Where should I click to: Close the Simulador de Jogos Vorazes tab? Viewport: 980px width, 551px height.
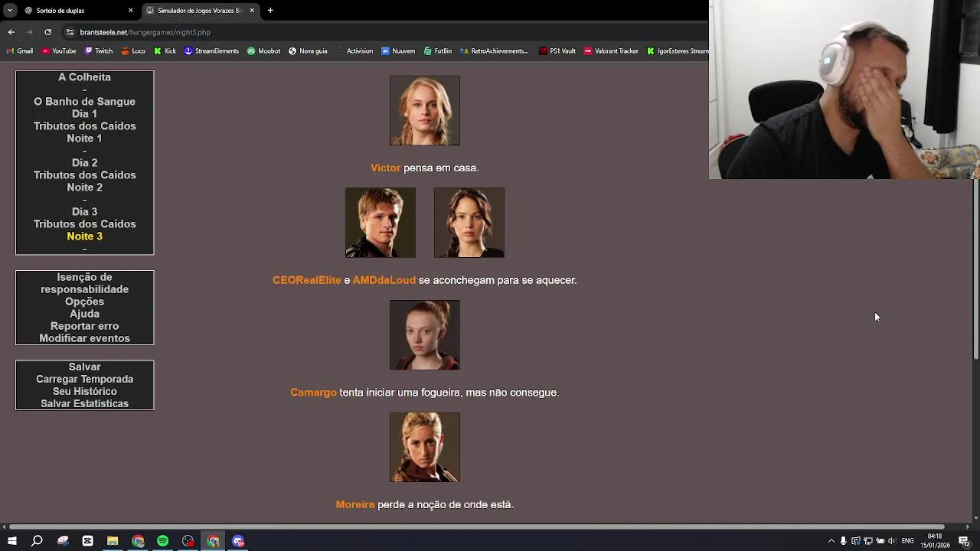(251, 11)
